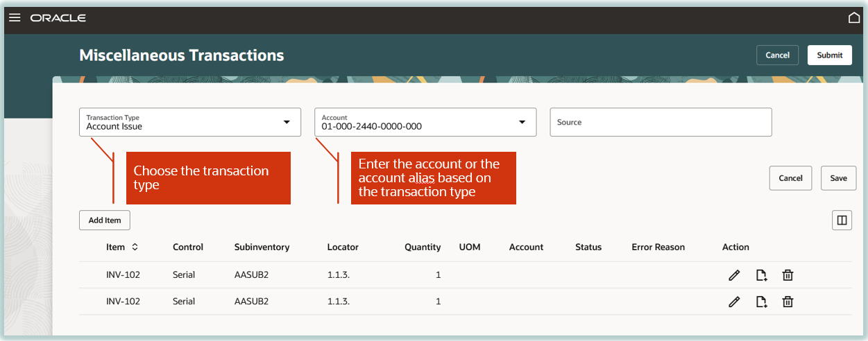Viewport: 868px width, 341px height.
Task: Click the Account column header
Action: [526, 247]
